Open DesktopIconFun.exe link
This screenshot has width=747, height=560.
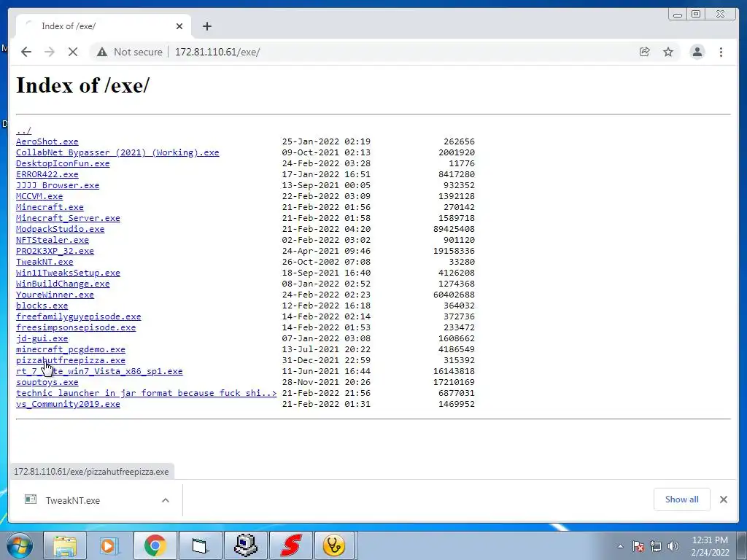pyautogui.click(x=63, y=163)
